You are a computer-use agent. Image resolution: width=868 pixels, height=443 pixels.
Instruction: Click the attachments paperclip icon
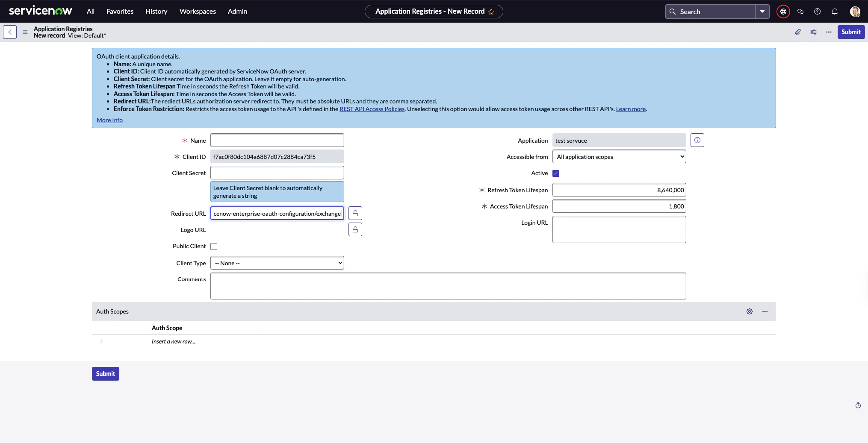(798, 32)
